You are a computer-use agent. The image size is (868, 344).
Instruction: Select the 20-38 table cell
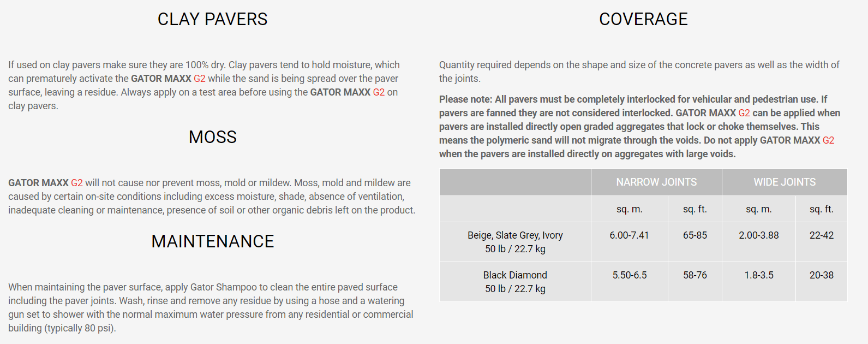(821, 275)
